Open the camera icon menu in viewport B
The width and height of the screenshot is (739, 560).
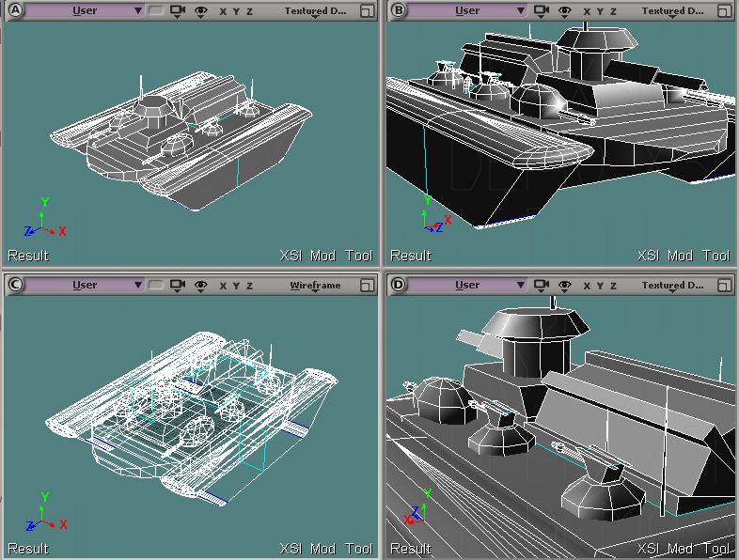(x=541, y=11)
